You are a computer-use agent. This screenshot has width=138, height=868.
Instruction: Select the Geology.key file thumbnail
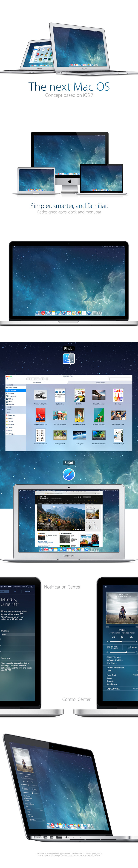point(80,436)
